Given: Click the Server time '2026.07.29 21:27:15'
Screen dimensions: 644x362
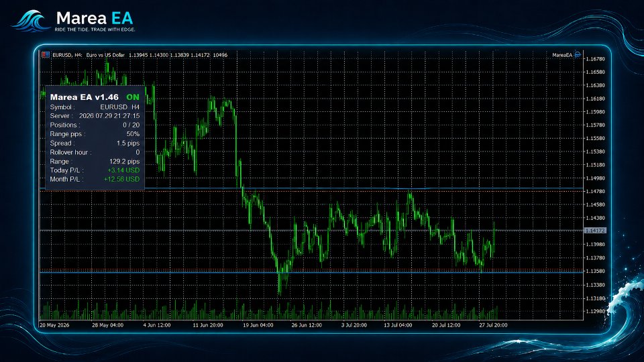Looking at the screenshot, I should [109, 116].
